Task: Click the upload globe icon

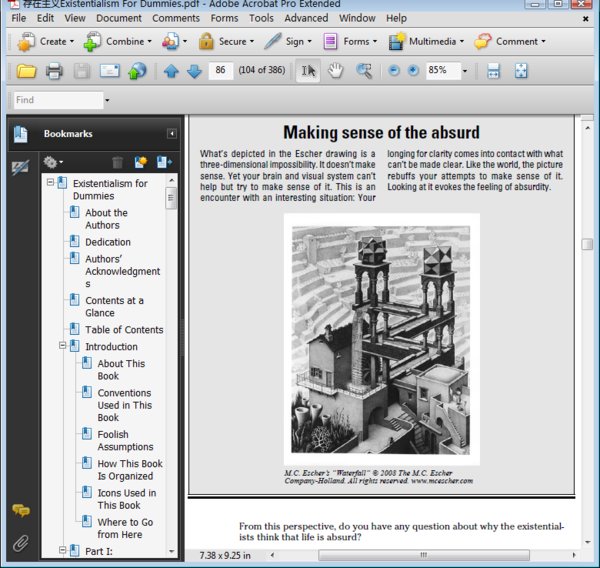Action: point(137,71)
